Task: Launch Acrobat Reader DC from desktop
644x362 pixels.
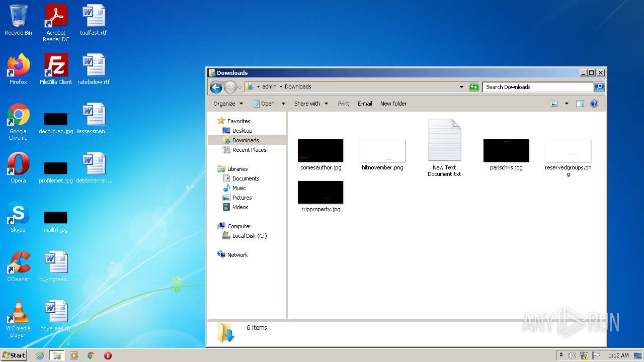Action: [x=56, y=23]
